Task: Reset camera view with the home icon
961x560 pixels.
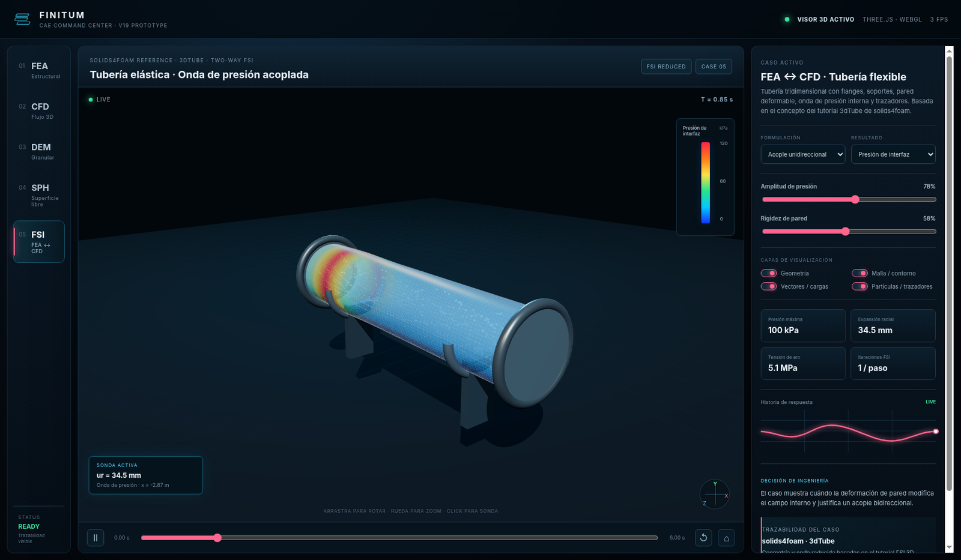Action: pyautogui.click(x=726, y=538)
